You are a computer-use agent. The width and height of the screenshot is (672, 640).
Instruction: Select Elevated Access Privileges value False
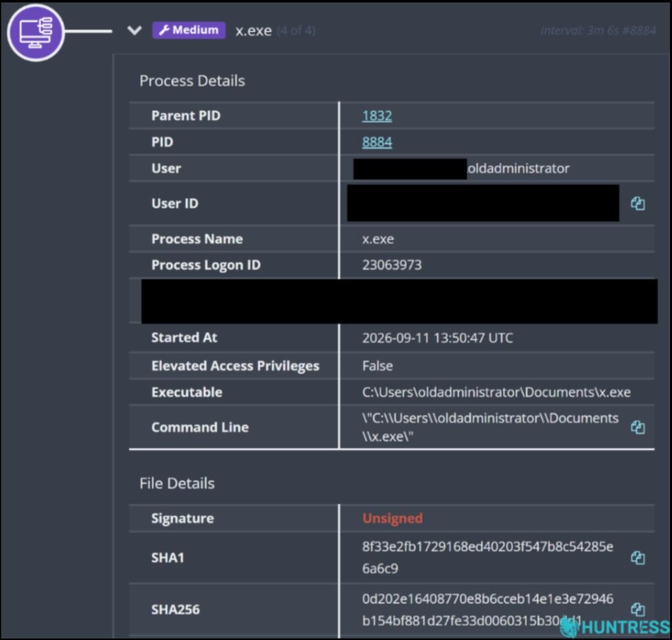click(x=377, y=366)
